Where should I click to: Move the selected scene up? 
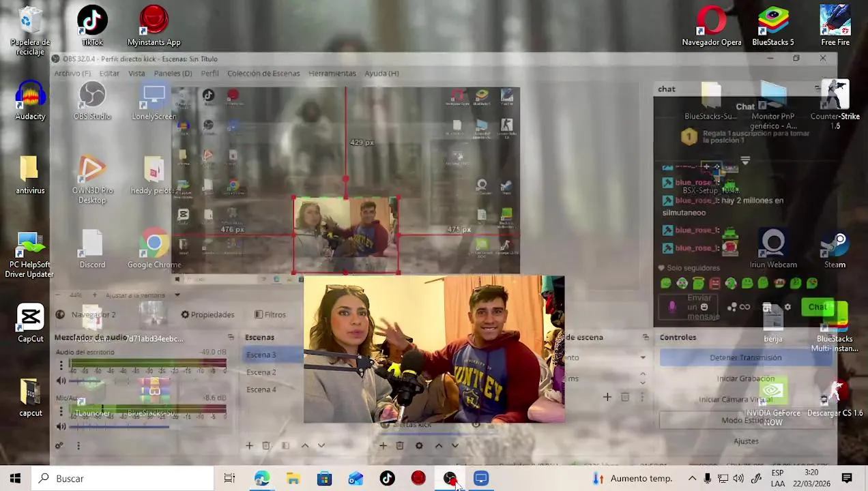[x=305, y=445]
